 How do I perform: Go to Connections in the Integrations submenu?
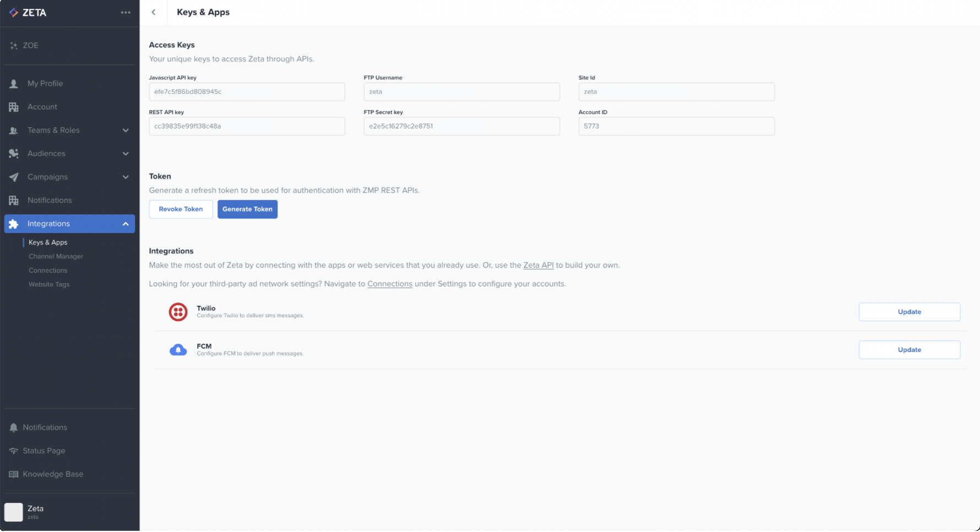click(x=48, y=271)
